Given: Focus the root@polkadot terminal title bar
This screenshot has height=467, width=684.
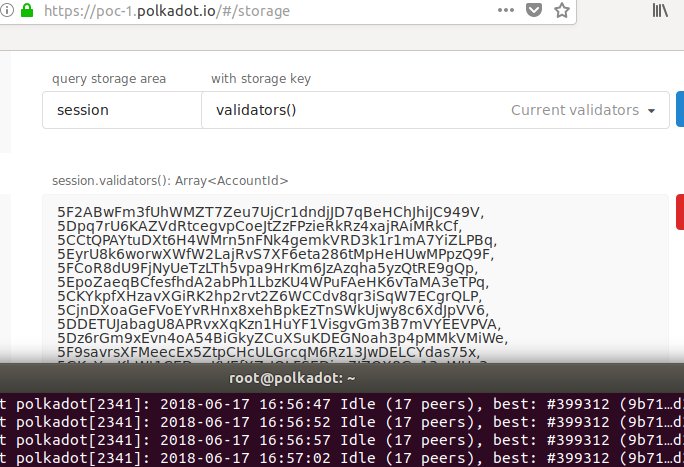Looking at the screenshot, I should coord(342,378).
